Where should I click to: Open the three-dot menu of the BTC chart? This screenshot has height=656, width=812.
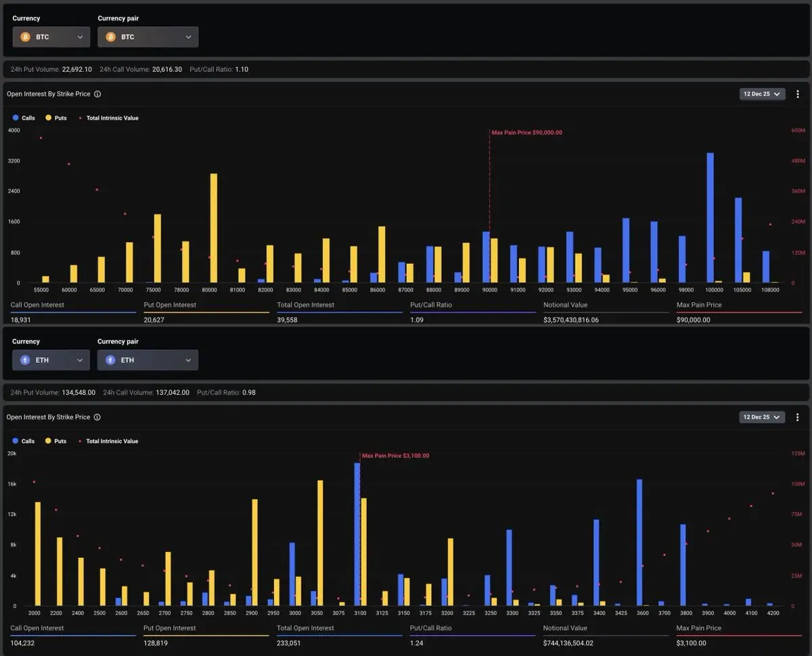click(x=798, y=94)
